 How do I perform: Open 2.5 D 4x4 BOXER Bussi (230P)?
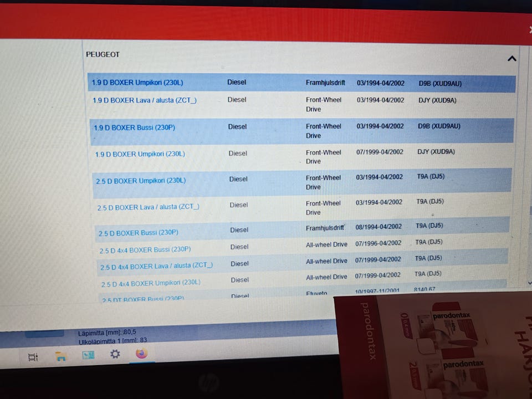(145, 250)
